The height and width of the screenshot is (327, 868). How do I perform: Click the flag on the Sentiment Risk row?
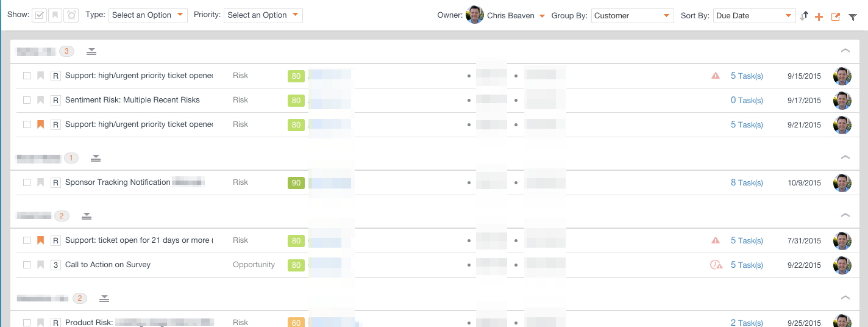(x=41, y=100)
